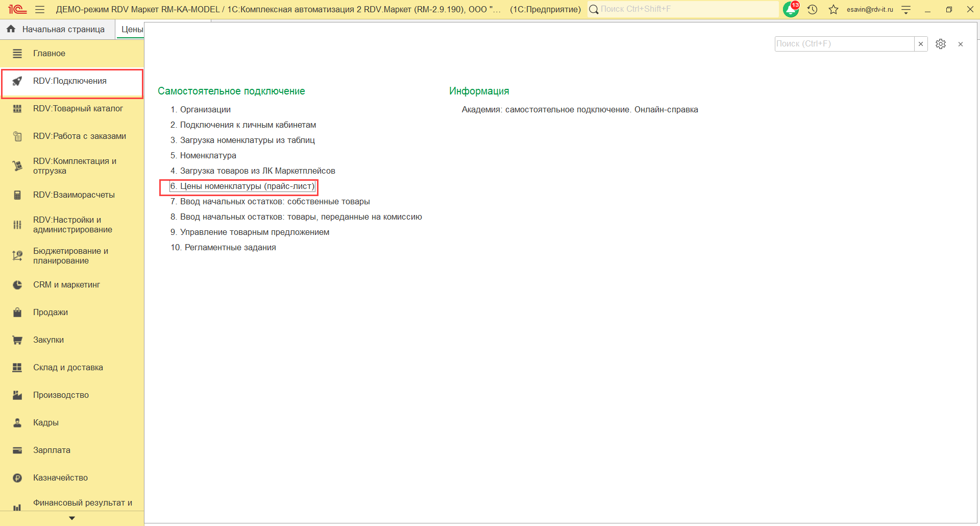
Task: Click the clipboard icon of RDV:Работа с заказами
Action: (x=17, y=136)
